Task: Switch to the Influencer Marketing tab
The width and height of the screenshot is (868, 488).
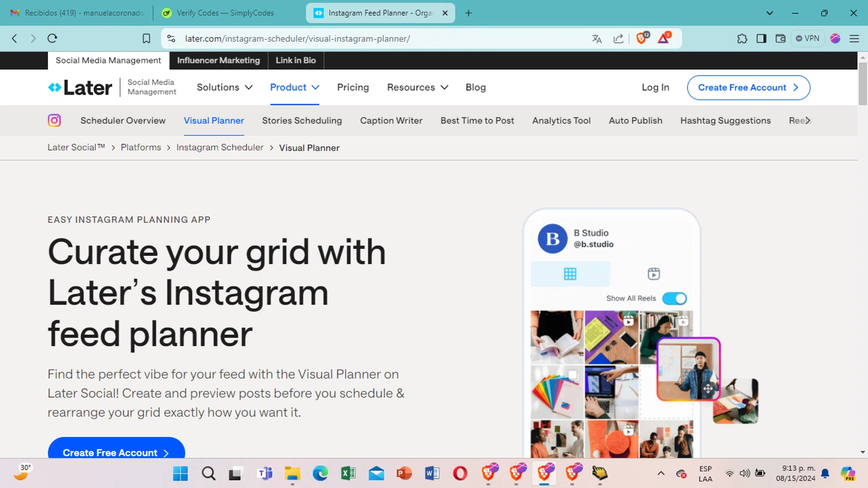Action: click(x=219, y=60)
